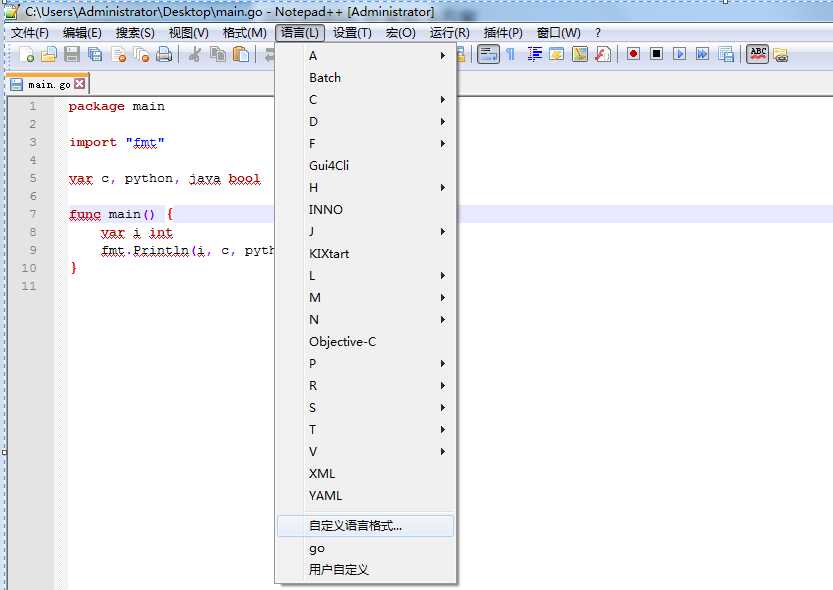Expand the L language submenu
The image size is (833, 590).
366,276
